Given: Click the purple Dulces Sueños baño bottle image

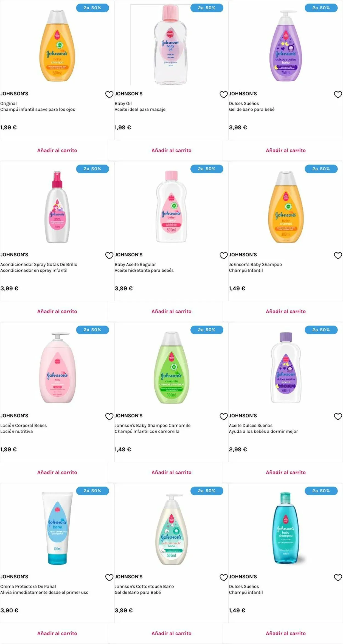Looking at the screenshot, I should pyautogui.click(x=286, y=46).
